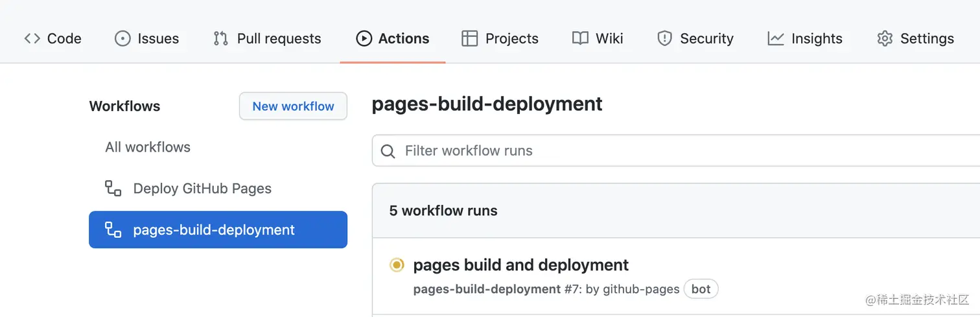Focus the Filter workflow runs field
Image resolution: width=980 pixels, height=317 pixels.
(676, 150)
